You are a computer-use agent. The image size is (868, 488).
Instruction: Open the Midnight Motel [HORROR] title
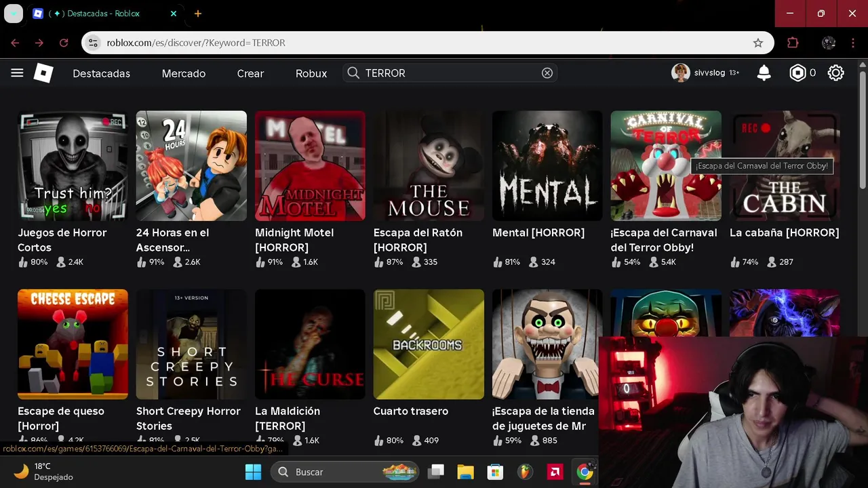294,240
